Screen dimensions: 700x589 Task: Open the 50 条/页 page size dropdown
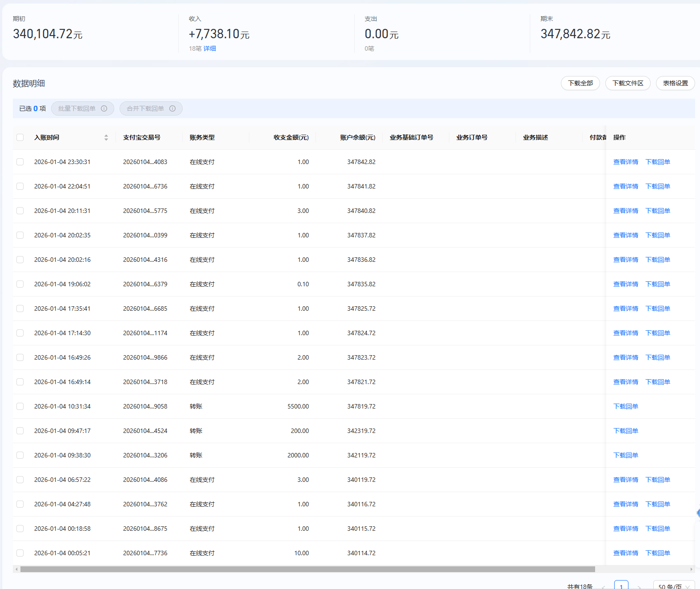tap(673, 586)
